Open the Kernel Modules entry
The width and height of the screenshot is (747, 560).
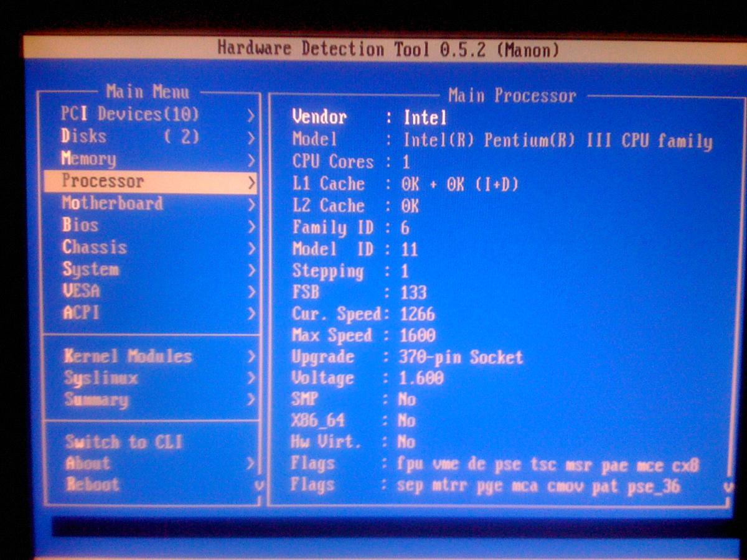click(128, 357)
